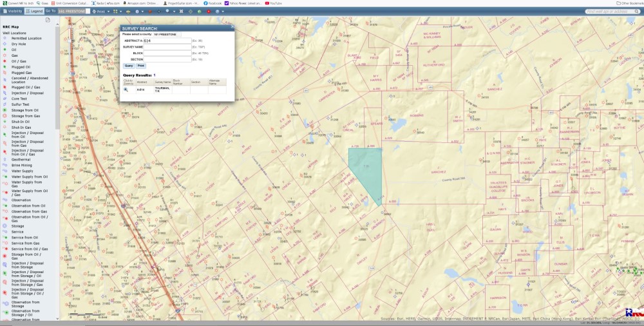The height and width of the screenshot is (326, 644).
Task: Open the Yahoo News bookmark
Action: (x=244, y=3)
